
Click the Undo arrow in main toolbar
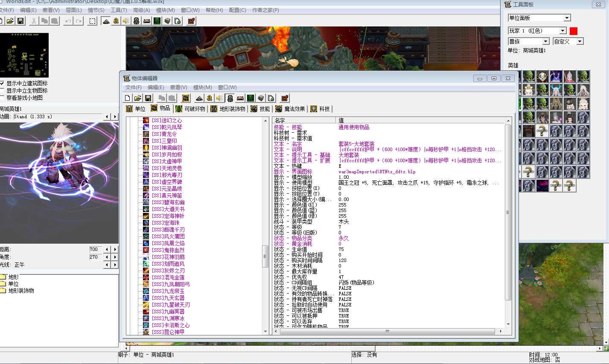pyautogui.click(x=68, y=20)
